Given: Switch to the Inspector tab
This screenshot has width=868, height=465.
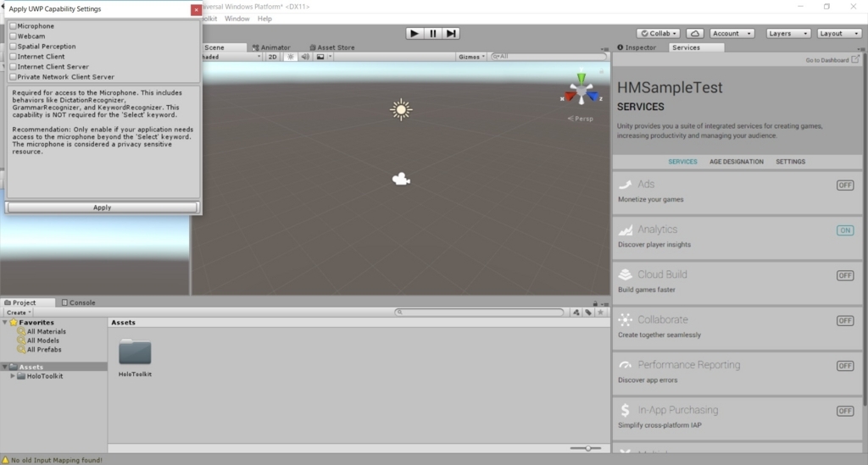Looking at the screenshot, I should click(637, 47).
